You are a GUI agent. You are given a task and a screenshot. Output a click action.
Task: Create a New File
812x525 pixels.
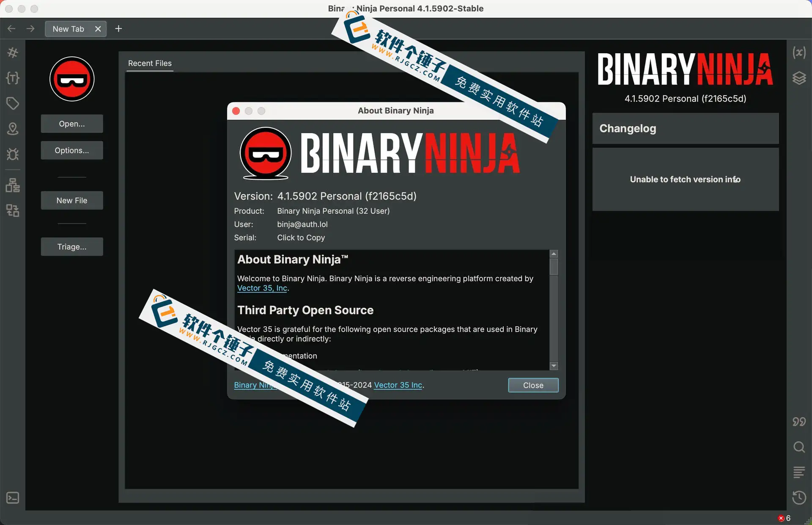(x=72, y=200)
